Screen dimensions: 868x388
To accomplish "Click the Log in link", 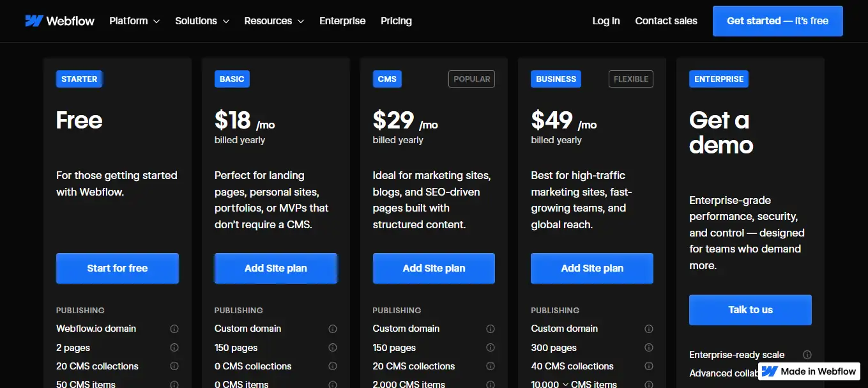I will pyautogui.click(x=605, y=21).
